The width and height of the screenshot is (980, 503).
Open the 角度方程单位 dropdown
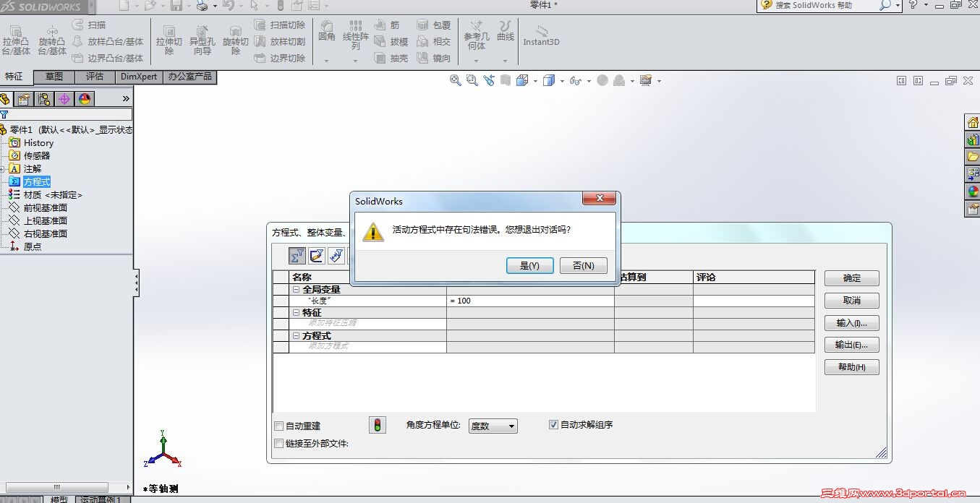pos(493,426)
